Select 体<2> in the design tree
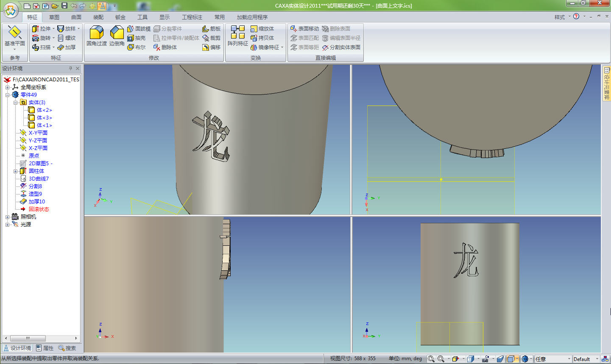 click(x=40, y=110)
